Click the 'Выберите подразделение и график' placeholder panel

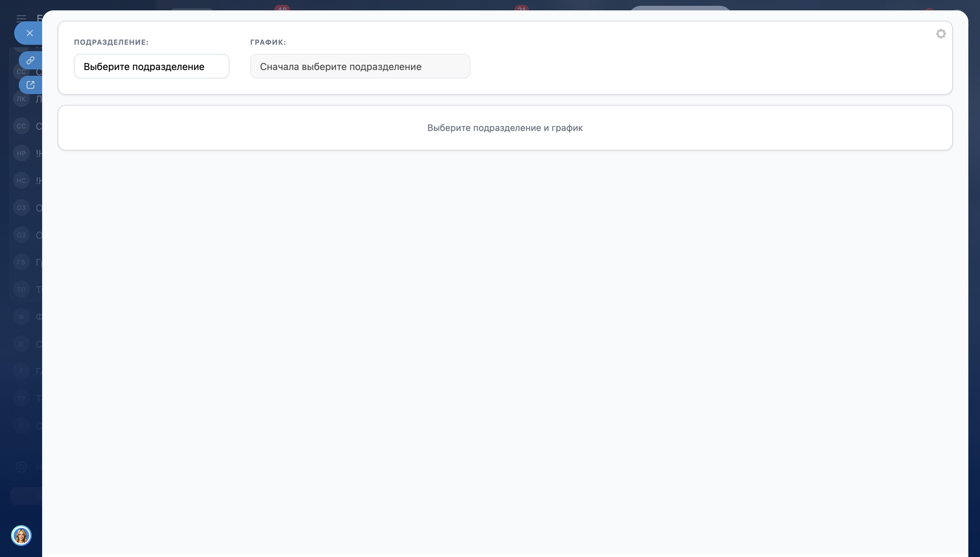pyautogui.click(x=505, y=128)
